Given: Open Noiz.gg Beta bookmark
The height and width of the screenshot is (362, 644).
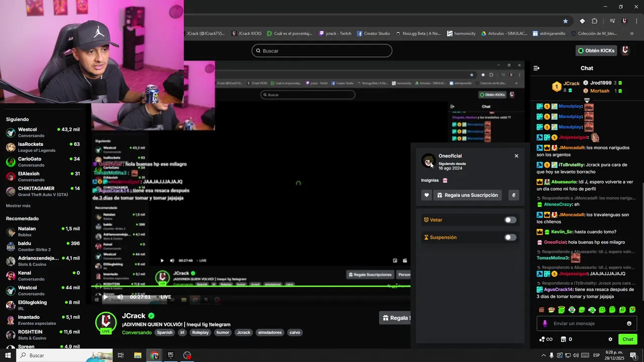Looking at the screenshot, I should coord(418,33).
